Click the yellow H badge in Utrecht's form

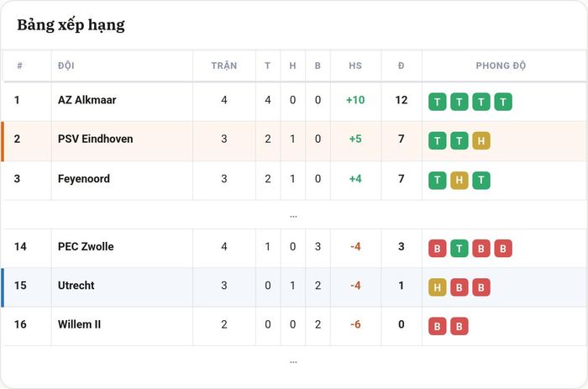pos(438,287)
